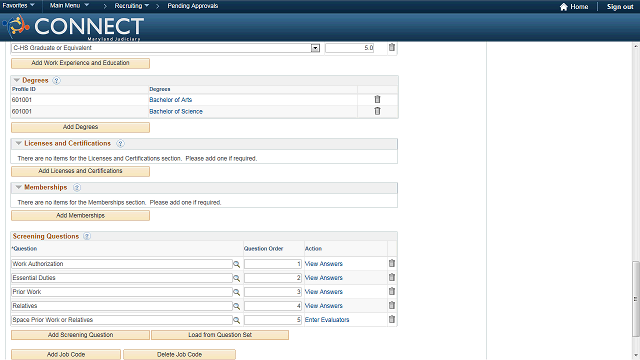The height and width of the screenshot is (360, 640).
Task: View Answers for Prior Work
Action: click(324, 292)
